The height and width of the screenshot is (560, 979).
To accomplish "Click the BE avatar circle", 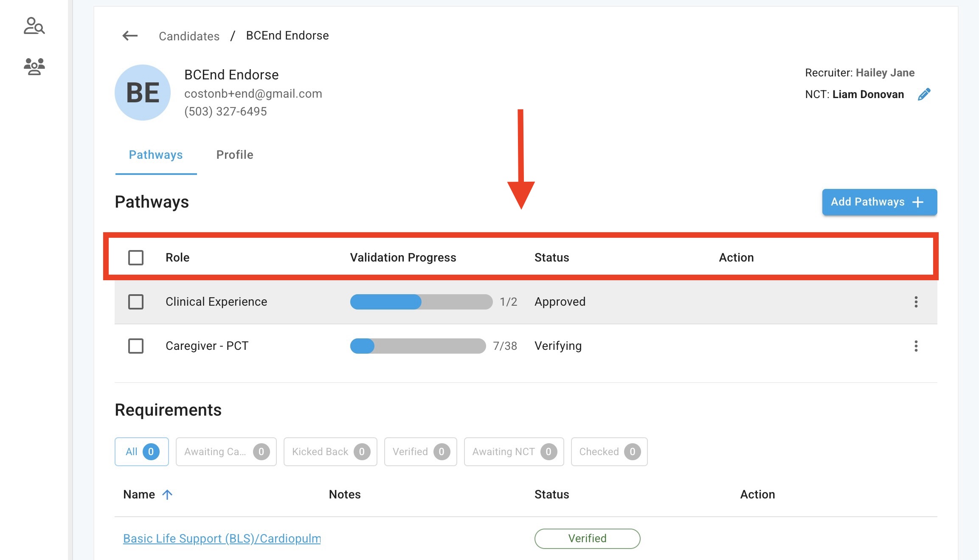I will [143, 93].
